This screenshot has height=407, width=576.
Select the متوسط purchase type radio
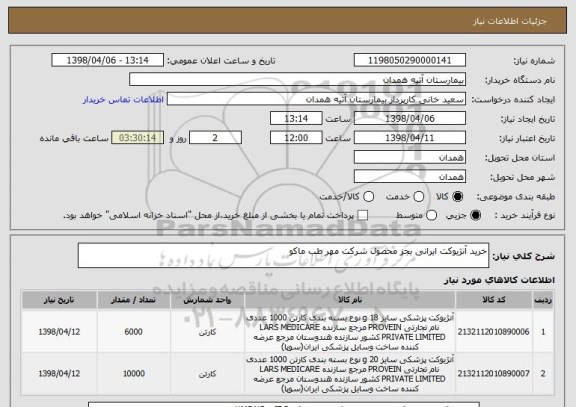tap(431, 216)
